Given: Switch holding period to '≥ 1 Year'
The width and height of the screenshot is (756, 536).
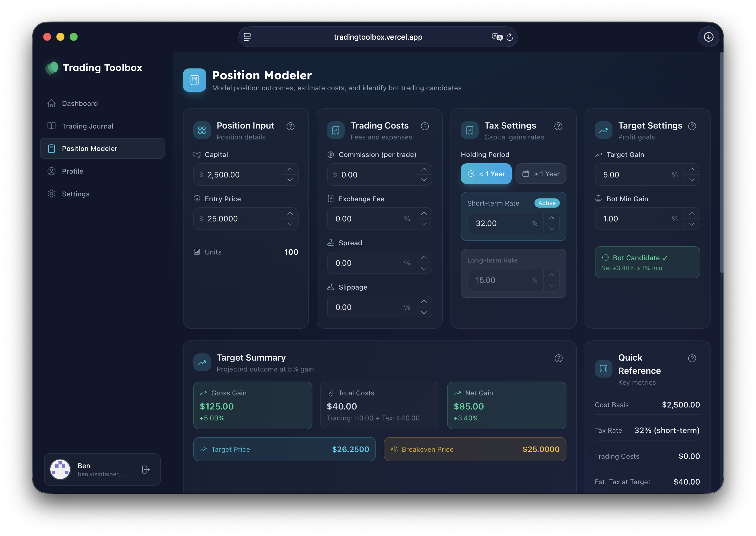Looking at the screenshot, I should [x=541, y=174].
